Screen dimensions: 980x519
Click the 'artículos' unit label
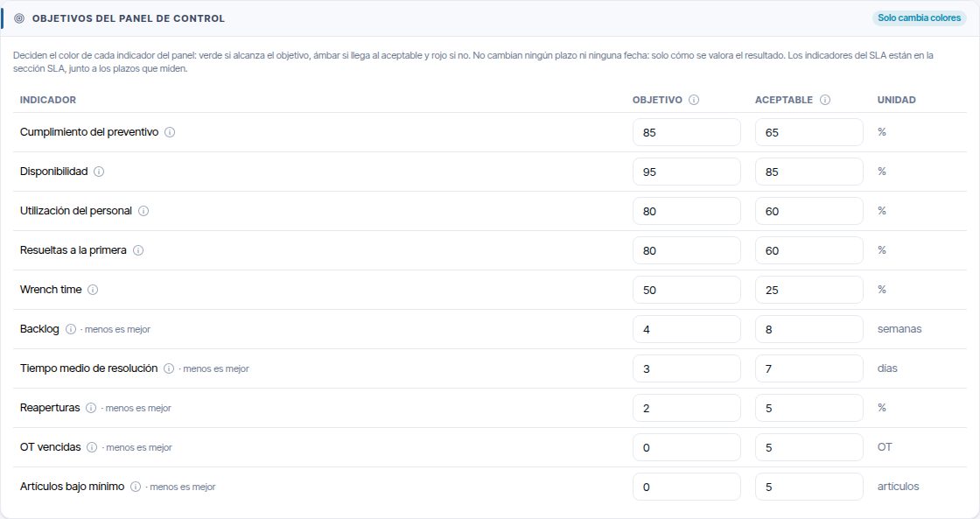tap(898, 487)
